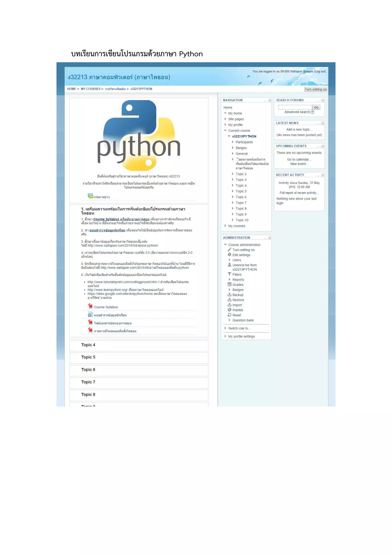
Task: Open Go to calendar link
Action: (299, 159)
